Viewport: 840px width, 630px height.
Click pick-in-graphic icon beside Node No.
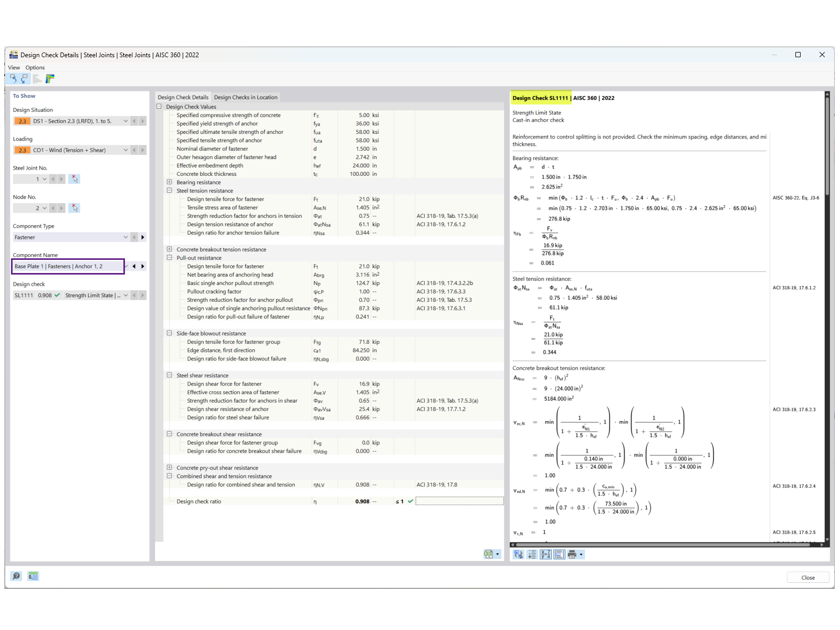coord(75,208)
